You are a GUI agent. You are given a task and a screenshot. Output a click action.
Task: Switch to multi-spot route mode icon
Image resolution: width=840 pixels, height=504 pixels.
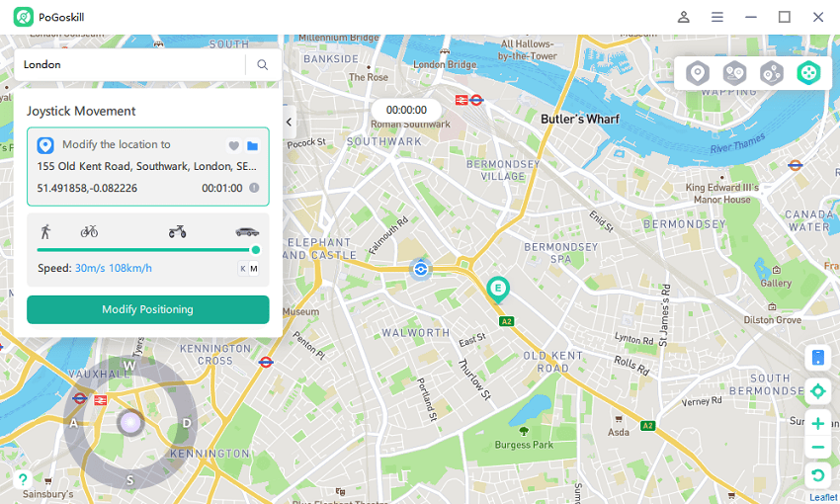[x=772, y=73]
